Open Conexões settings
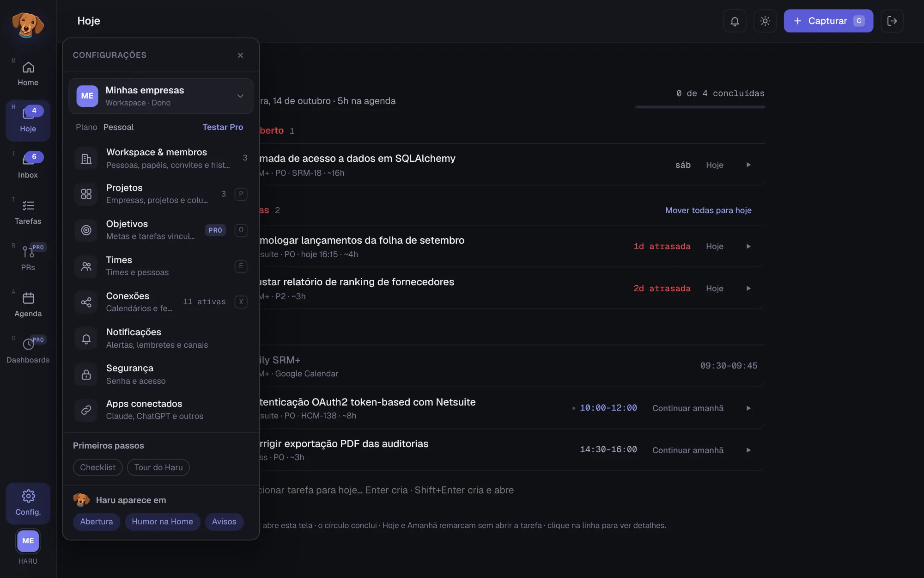The width and height of the screenshot is (924, 578). [161, 302]
